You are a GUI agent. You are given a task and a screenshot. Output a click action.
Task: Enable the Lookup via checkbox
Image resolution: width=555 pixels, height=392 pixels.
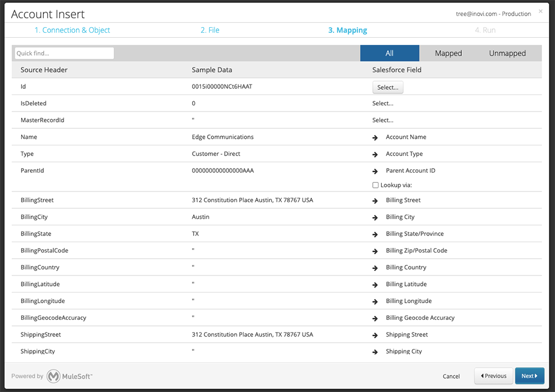point(375,185)
